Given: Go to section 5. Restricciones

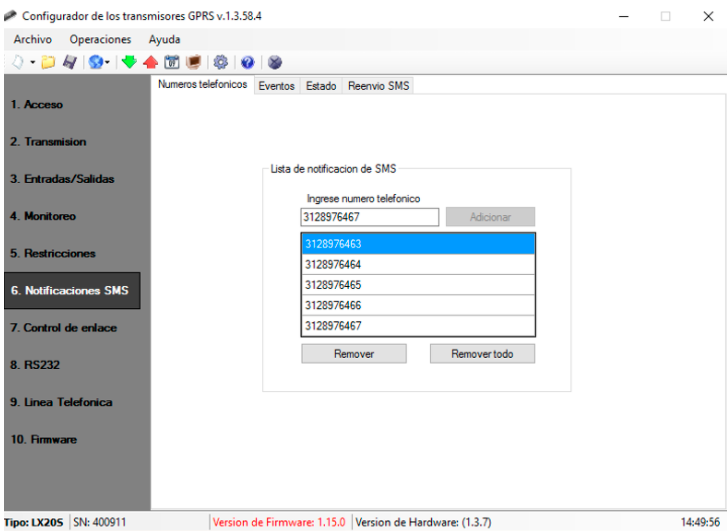Looking at the screenshot, I should (x=53, y=253).
